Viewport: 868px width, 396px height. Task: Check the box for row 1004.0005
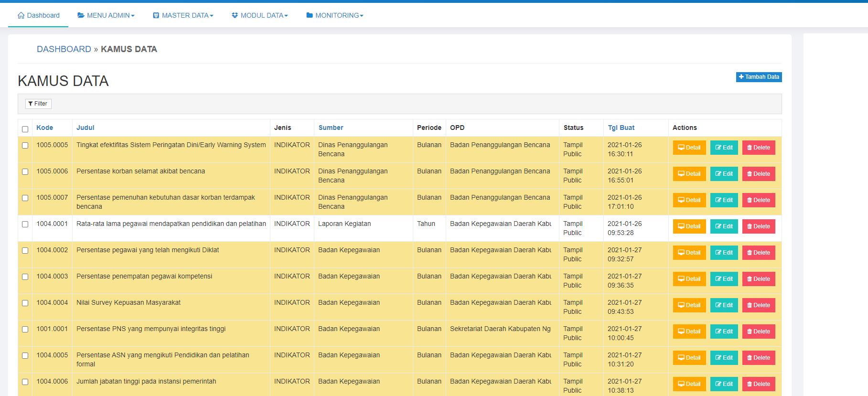25,355
